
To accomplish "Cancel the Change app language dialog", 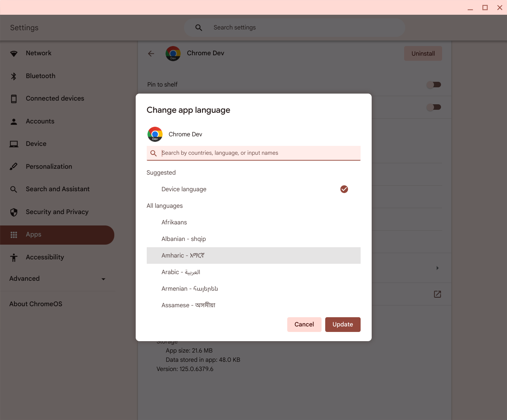I will [x=304, y=324].
